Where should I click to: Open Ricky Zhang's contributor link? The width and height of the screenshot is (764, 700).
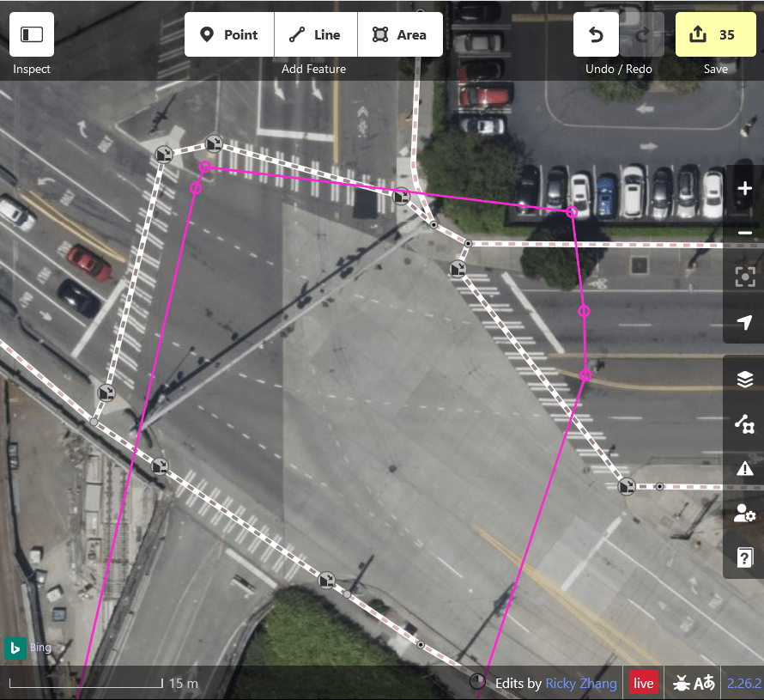pyautogui.click(x=581, y=684)
